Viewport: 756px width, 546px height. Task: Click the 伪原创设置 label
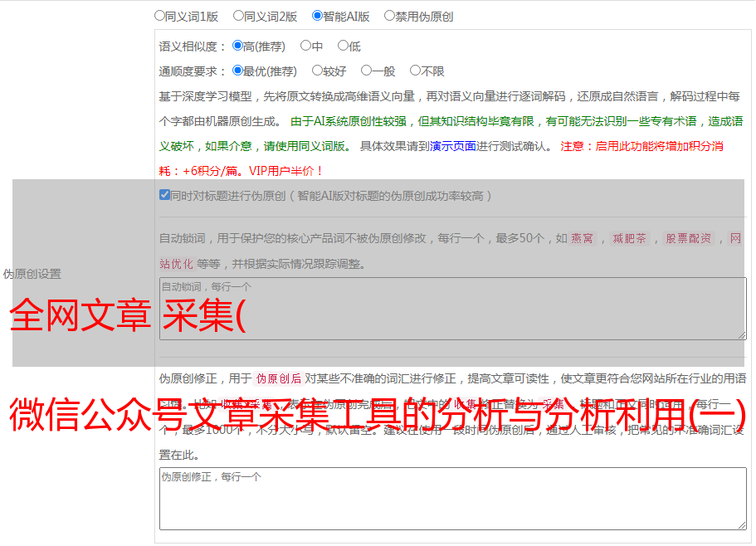(32, 274)
